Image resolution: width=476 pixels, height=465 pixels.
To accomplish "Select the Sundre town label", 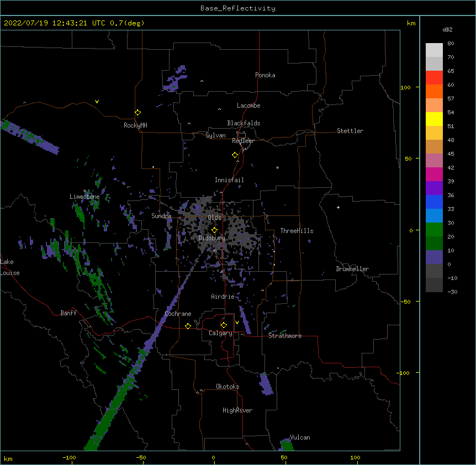I will pos(161,216).
